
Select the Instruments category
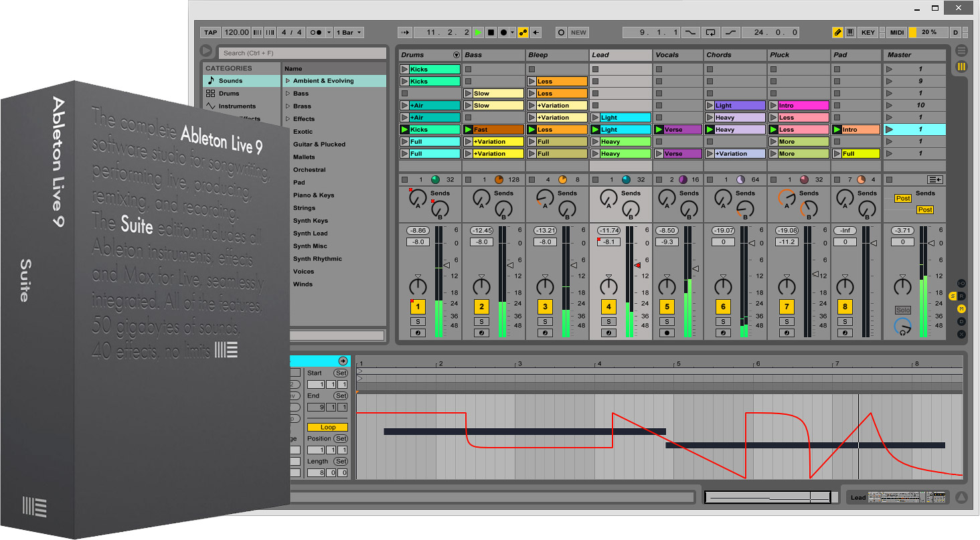pyautogui.click(x=242, y=106)
